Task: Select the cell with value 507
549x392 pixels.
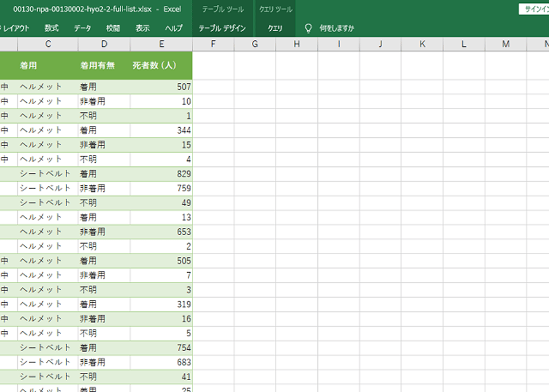Action: pos(162,87)
